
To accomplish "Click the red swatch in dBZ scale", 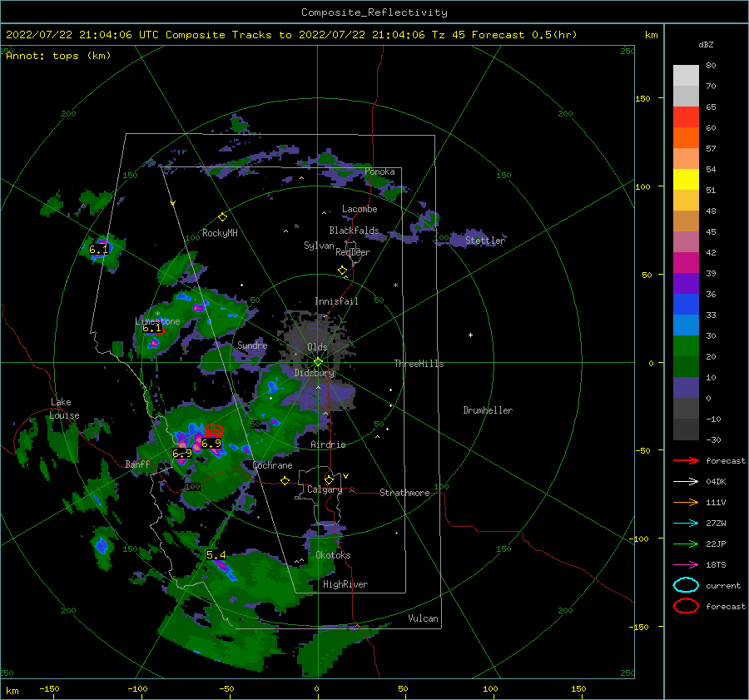I will click(686, 117).
